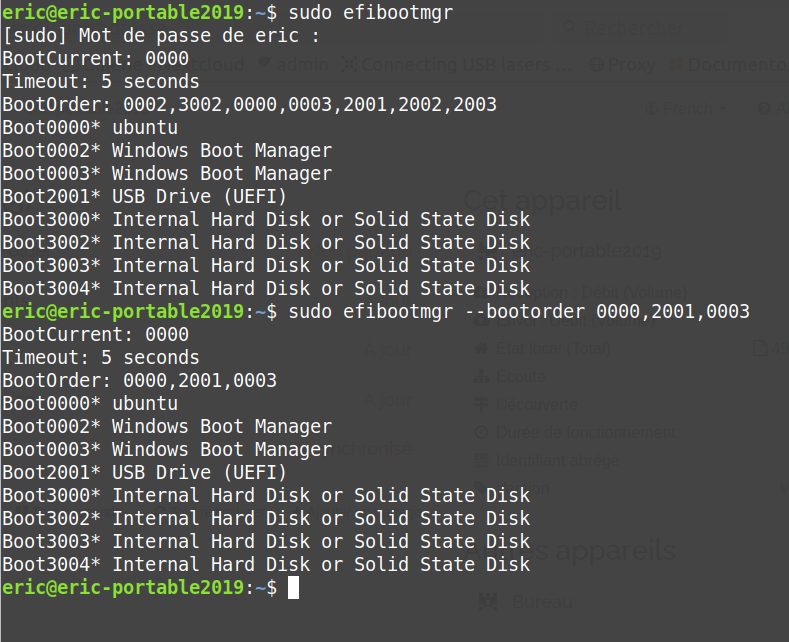This screenshot has width=789, height=642.
Task: Click the first Boot0000 ubuntu entry line
Action: pos(90,128)
